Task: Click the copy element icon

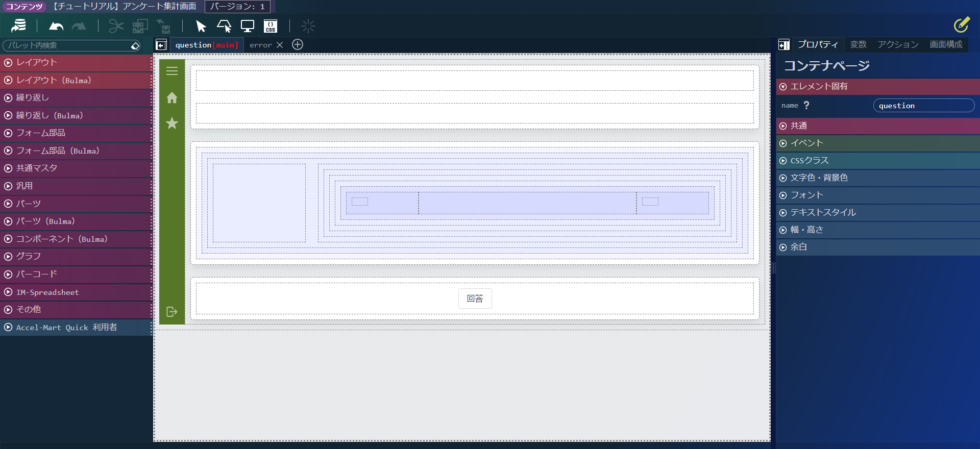Action: pos(140,26)
